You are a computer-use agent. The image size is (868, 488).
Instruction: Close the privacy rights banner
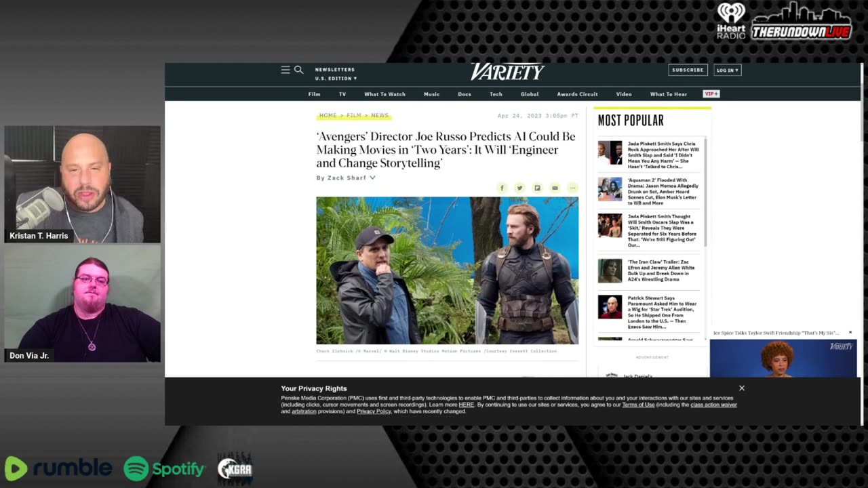pyautogui.click(x=742, y=388)
